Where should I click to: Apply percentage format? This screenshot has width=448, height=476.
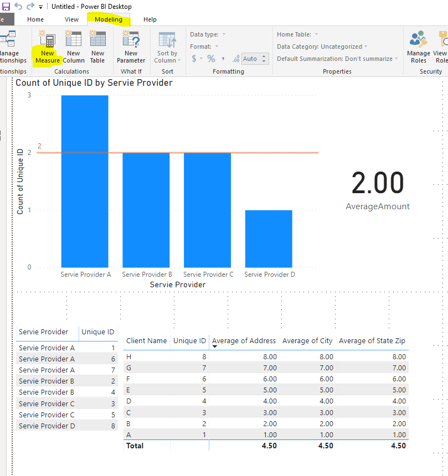[x=211, y=58]
